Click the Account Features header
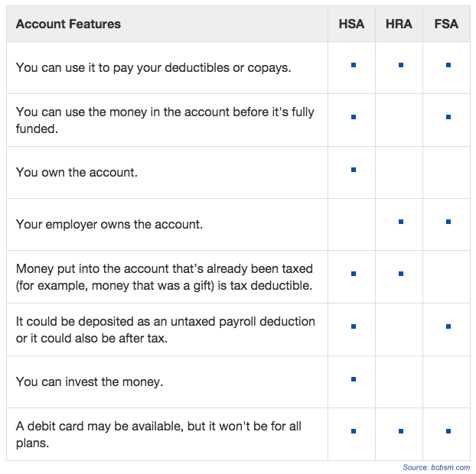 (x=68, y=24)
